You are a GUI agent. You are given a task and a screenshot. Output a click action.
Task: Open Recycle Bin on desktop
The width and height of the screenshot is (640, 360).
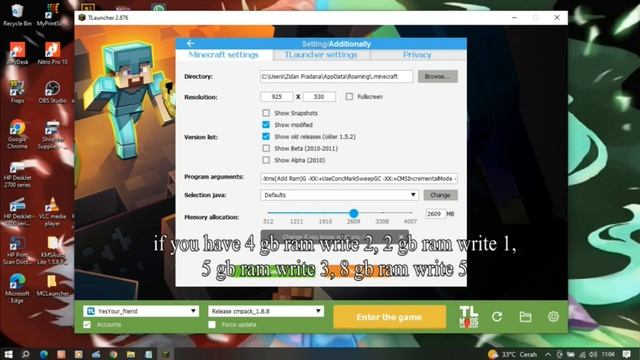[x=17, y=15]
